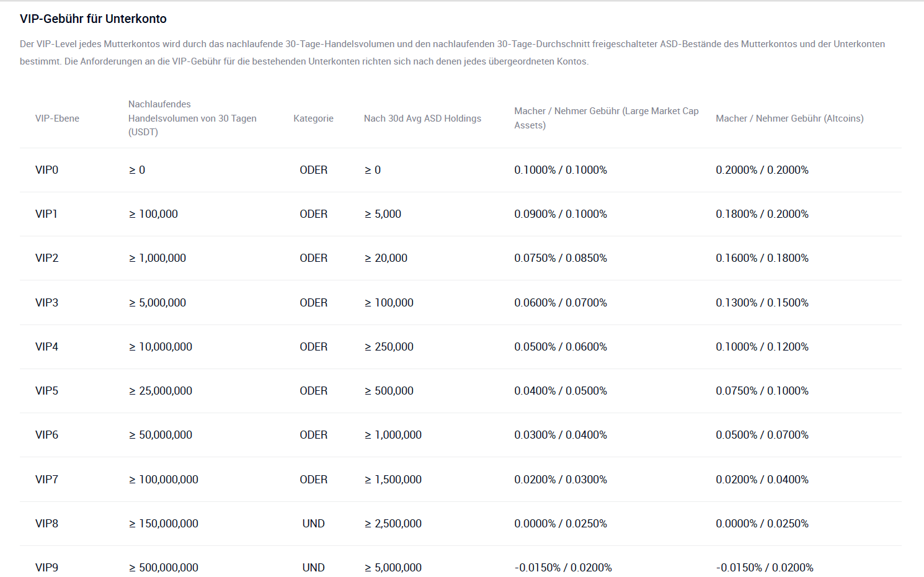Select the UND category in the VIP8 row
The image size is (924, 577).
[x=314, y=524]
